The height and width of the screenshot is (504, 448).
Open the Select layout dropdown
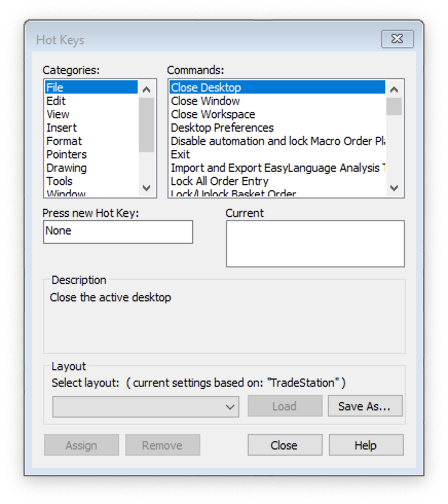coord(146,407)
